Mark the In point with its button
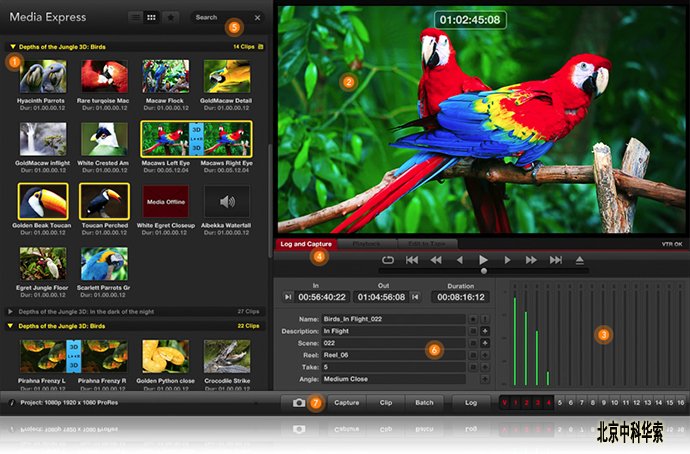The image size is (690, 454). 288,297
